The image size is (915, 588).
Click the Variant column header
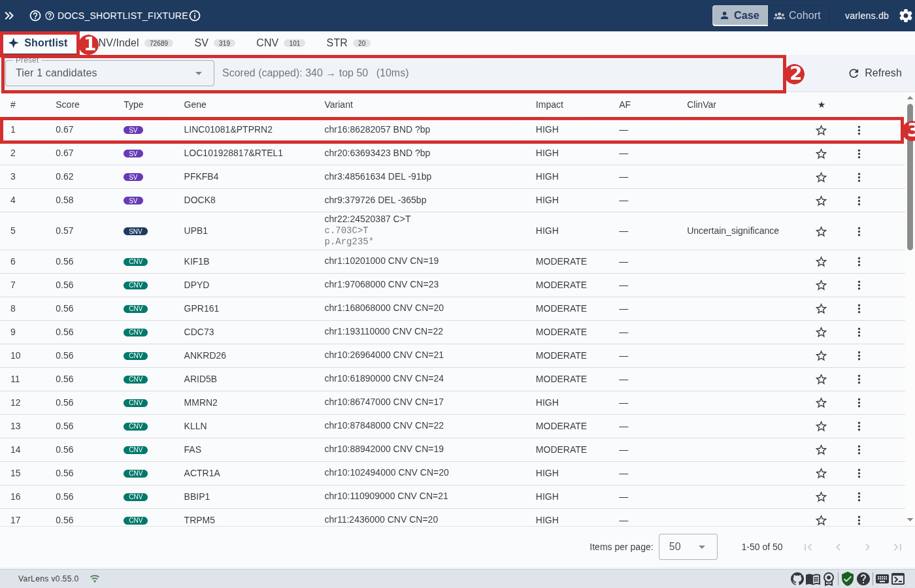tap(339, 105)
